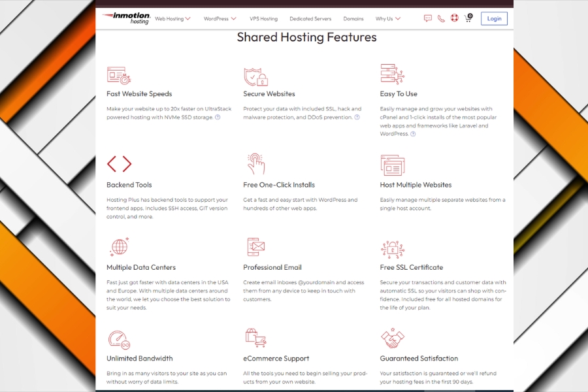Click the Professional Email title
The width and height of the screenshot is (588, 392).
[x=272, y=267]
